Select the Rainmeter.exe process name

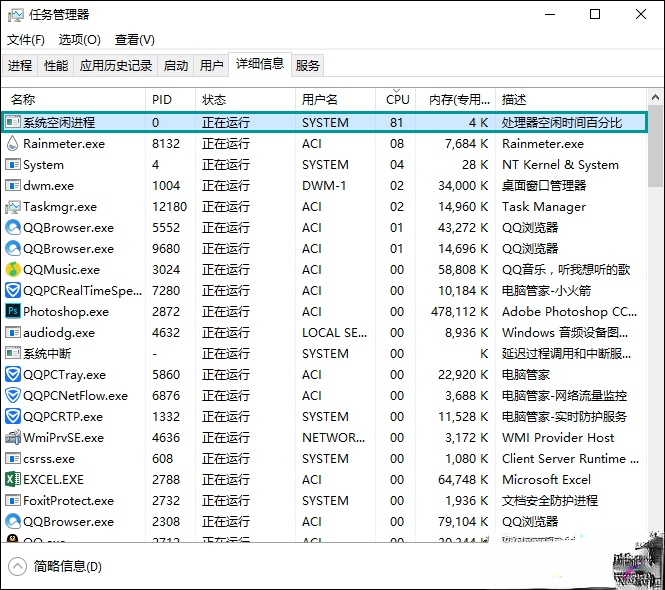click(64, 144)
